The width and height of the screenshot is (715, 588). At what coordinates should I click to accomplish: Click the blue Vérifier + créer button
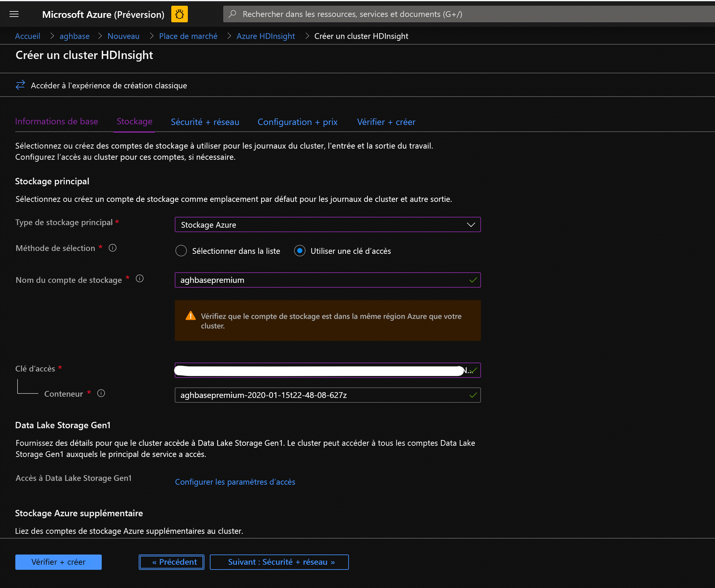point(58,562)
